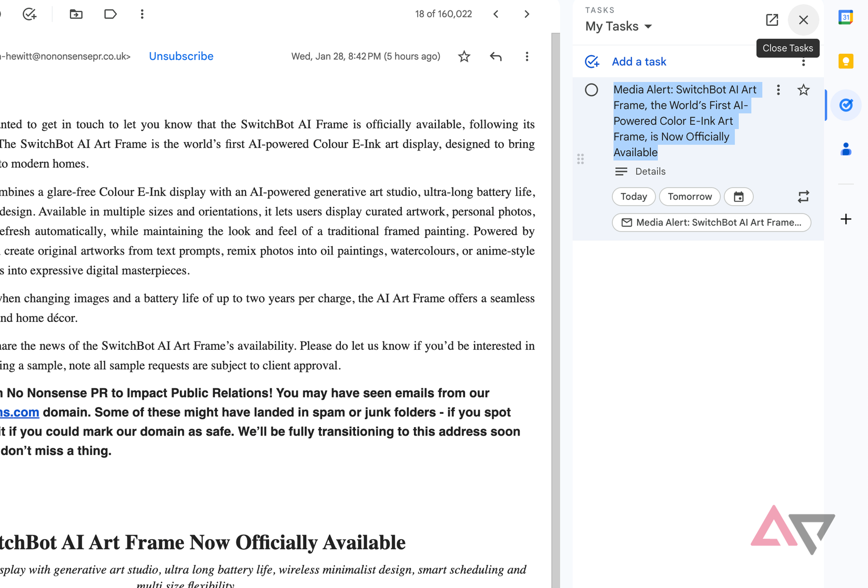Viewport: 868px width, 588px height.
Task: Open Google Calendar from the side panel
Action: [845, 17]
